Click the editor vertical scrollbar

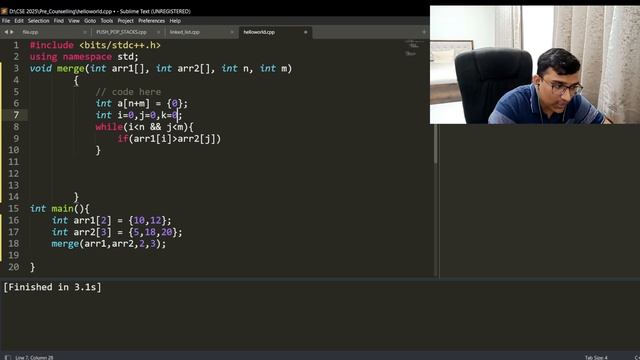436,144
